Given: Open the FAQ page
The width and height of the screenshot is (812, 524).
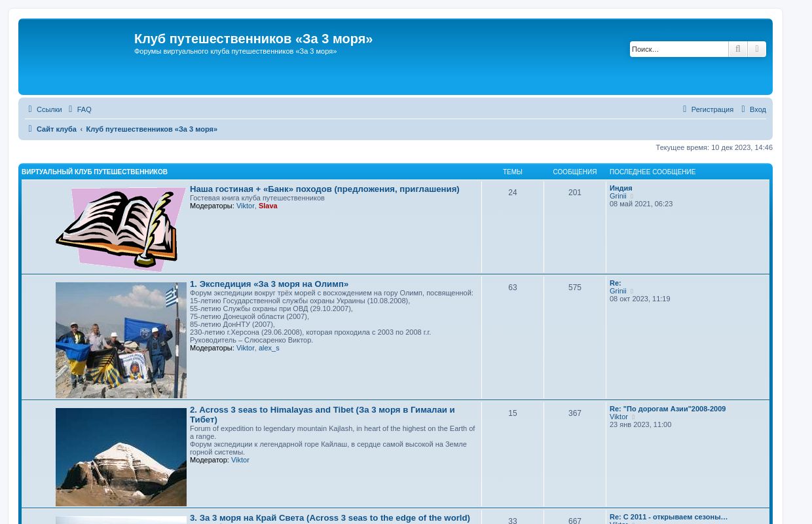Looking at the screenshot, I should point(79,109).
